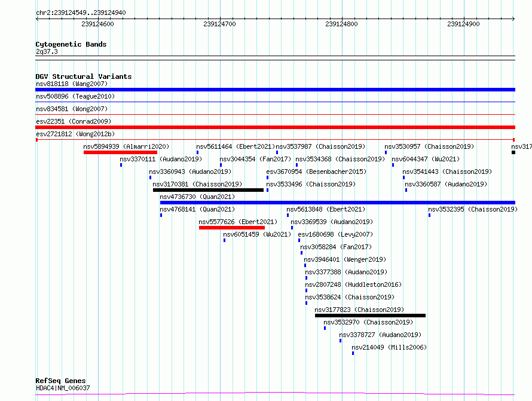Select the nsv834581 (Wong2007) variant label
Viewport: 532px width, 401px height.
click(x=72, y=109)
